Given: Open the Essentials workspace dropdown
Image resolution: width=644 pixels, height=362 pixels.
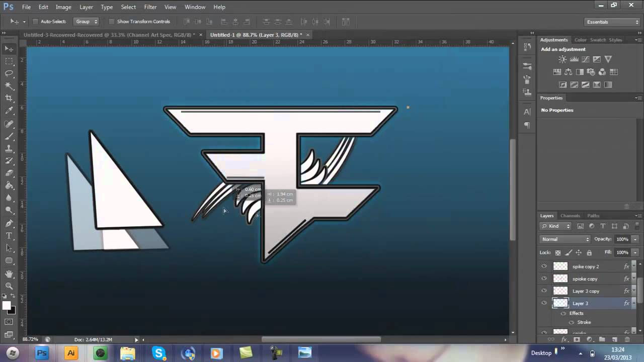Looking at the screenshot, I should pos(613,22).
